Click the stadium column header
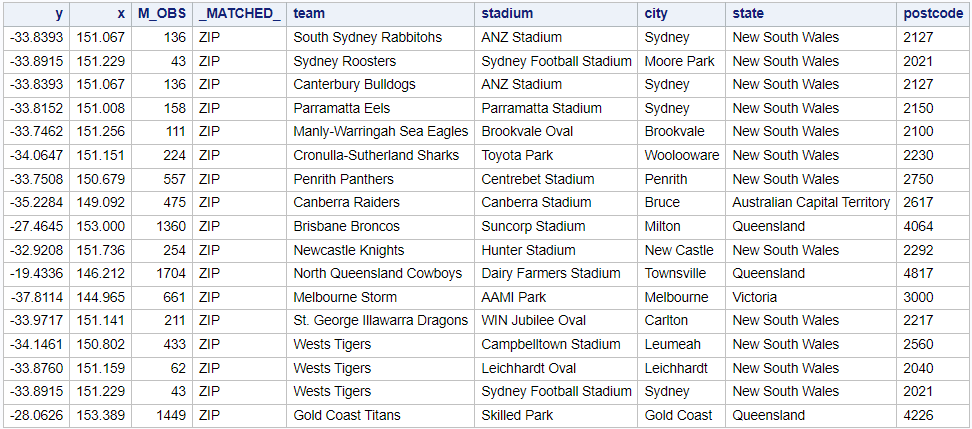972x429 pixels. (x=507, y=14)
